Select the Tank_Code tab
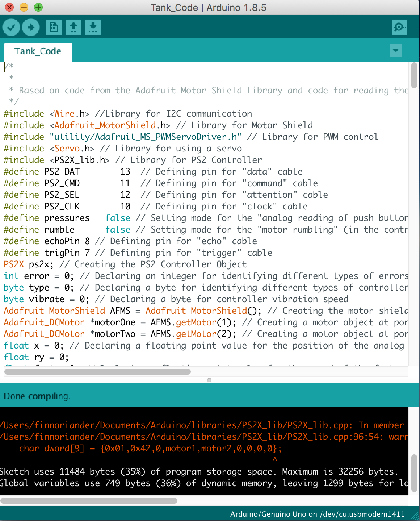 point(38,51)
